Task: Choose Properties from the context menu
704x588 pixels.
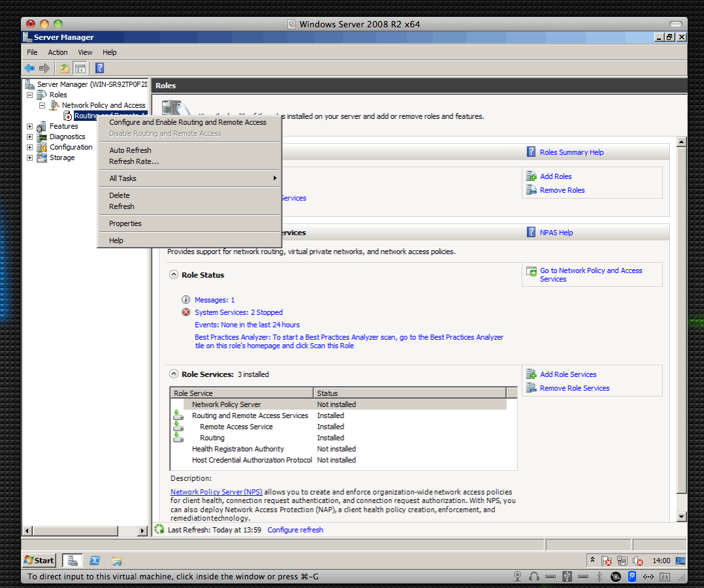Action: [x=189, y=223]
